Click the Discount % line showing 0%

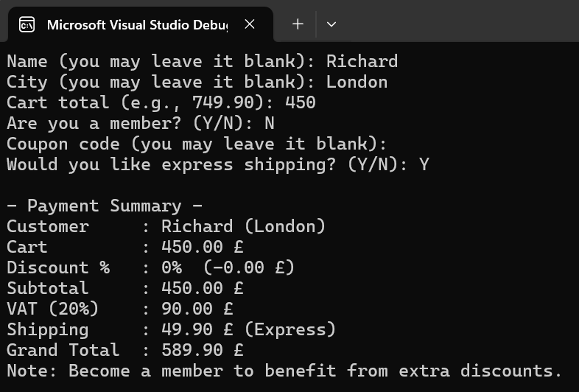pos(151,267)
